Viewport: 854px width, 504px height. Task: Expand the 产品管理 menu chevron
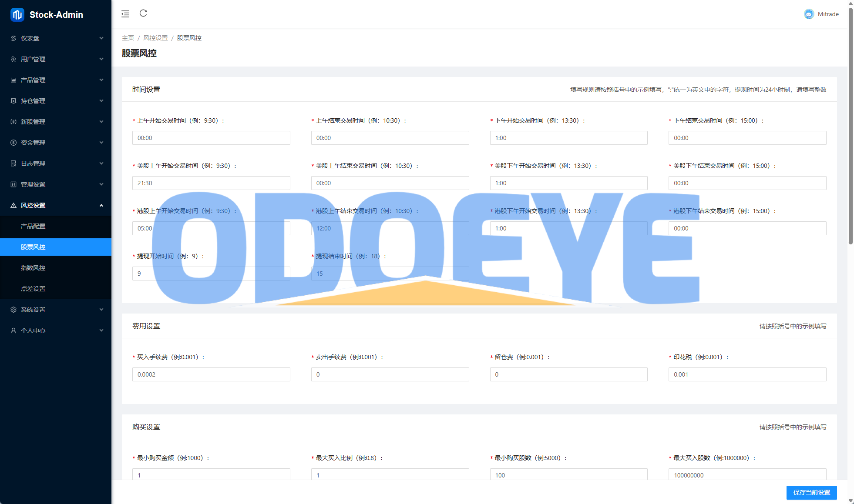point(101,80)
